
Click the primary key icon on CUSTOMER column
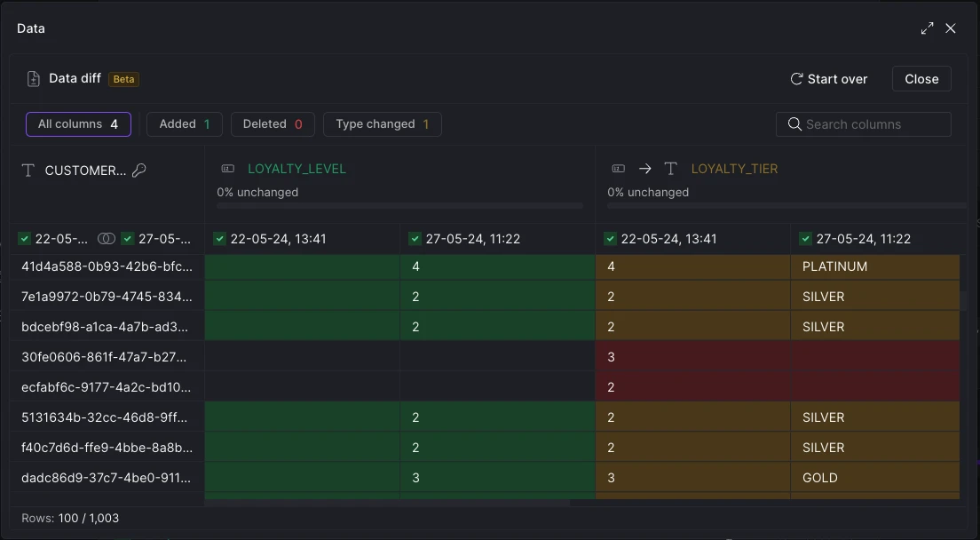coord(138,170)
